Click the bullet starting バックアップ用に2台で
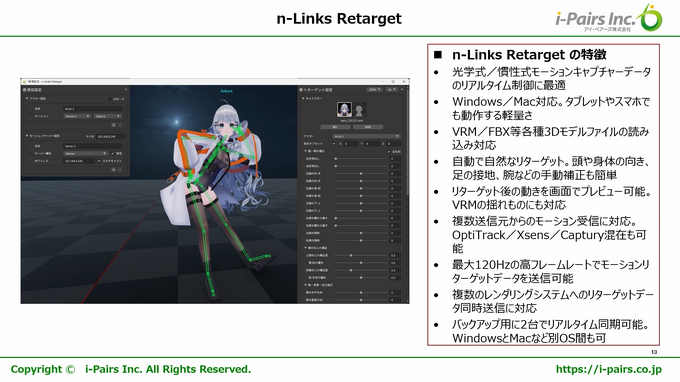This screenshot has height=382, width=680. 551,331
